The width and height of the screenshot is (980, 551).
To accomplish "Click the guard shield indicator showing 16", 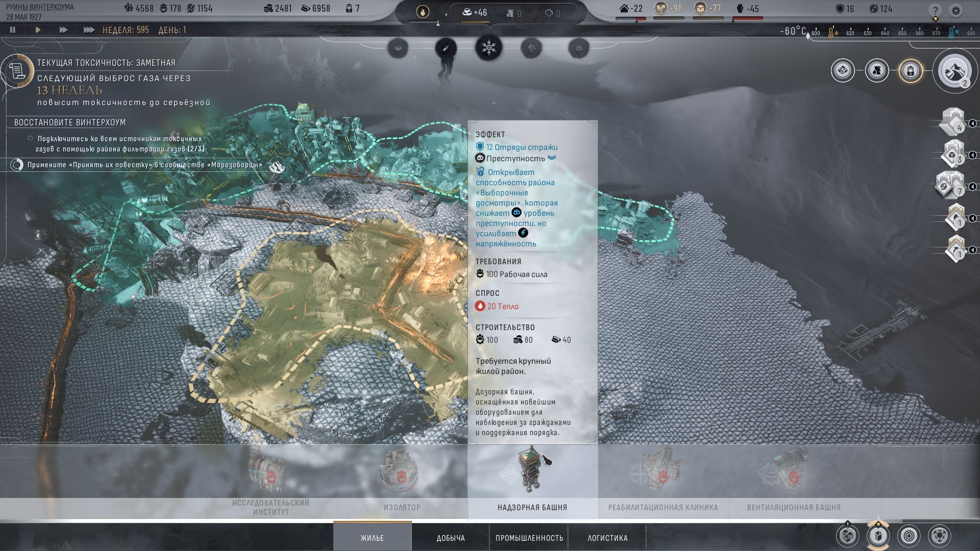I will point(844,9).
